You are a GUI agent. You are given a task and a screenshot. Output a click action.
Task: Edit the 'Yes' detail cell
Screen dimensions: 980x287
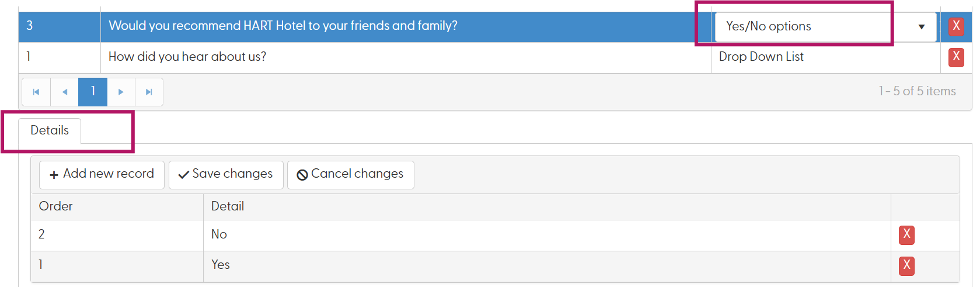tap(547, 266)
